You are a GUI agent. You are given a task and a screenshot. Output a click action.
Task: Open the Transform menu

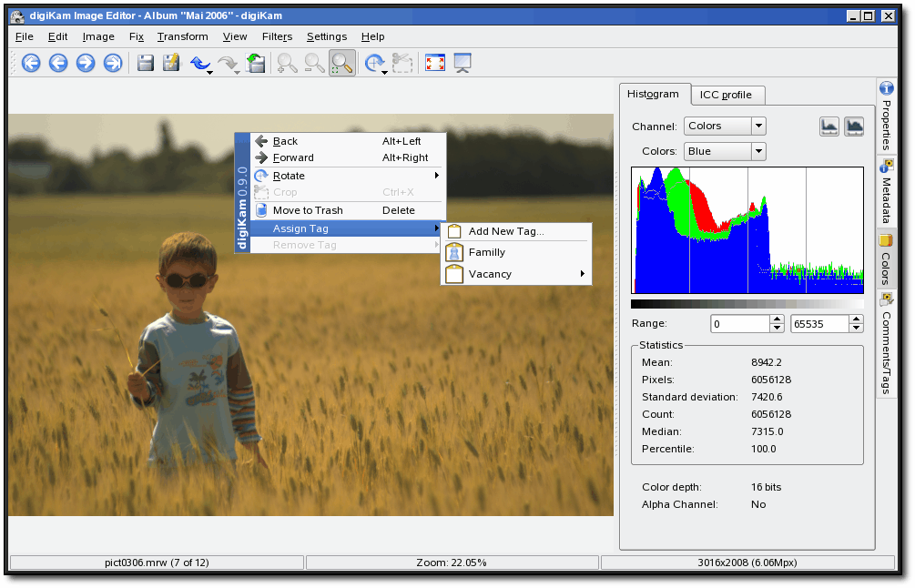click(183, 36)
